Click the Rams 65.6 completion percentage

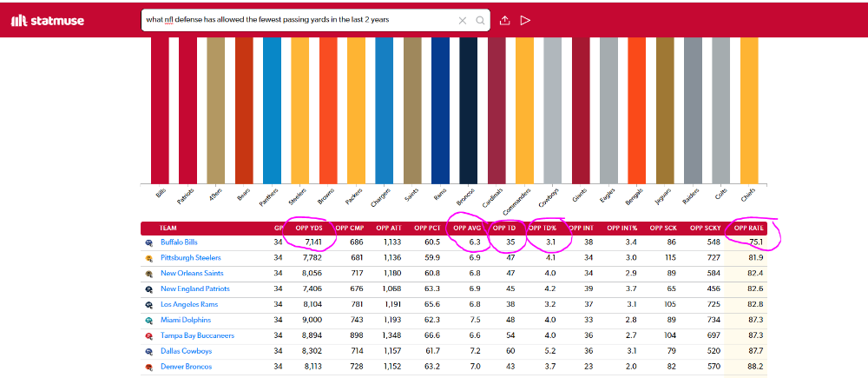tap(433, 304)
